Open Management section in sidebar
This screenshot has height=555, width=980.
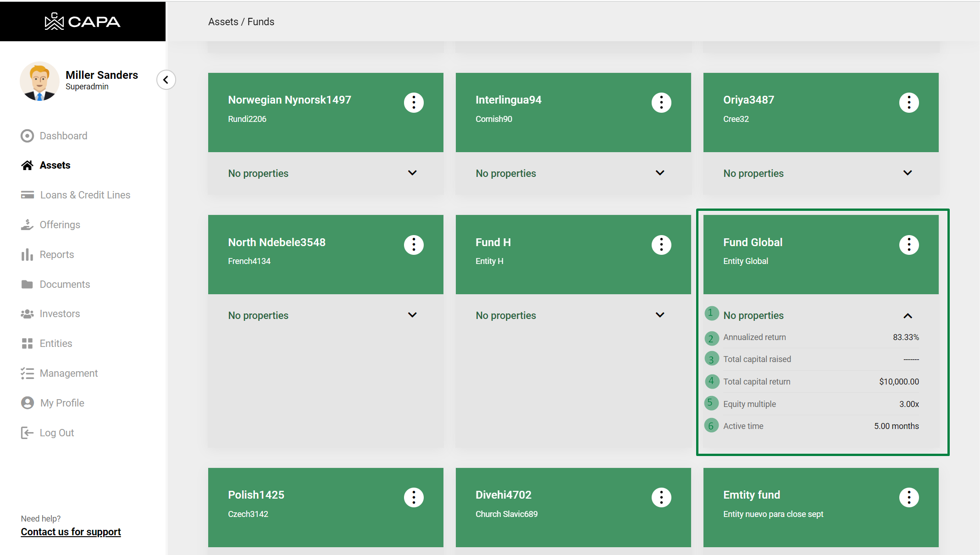[x=68, y=374]
